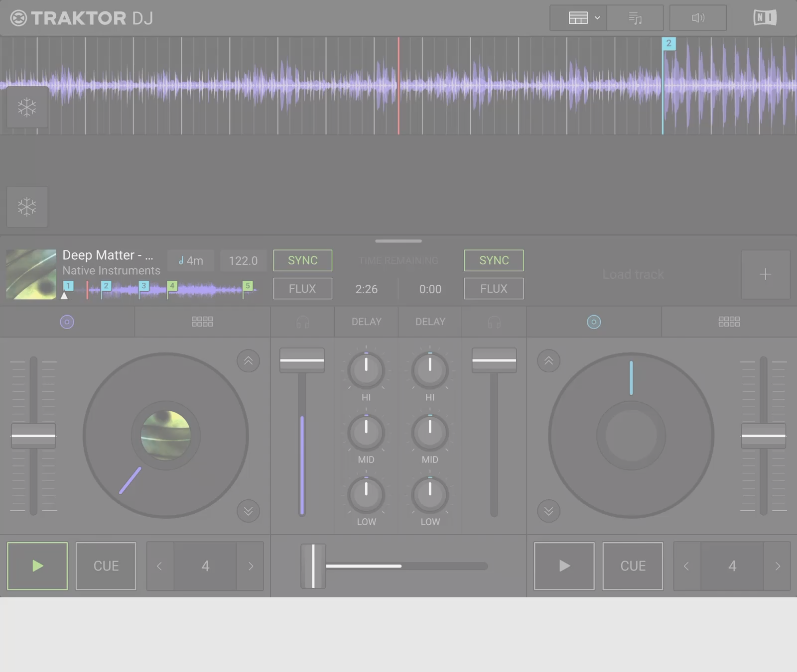This screenshot has height=672, width=797.
Task: Open the layout view selector
Action: click(x=578, y=18)
